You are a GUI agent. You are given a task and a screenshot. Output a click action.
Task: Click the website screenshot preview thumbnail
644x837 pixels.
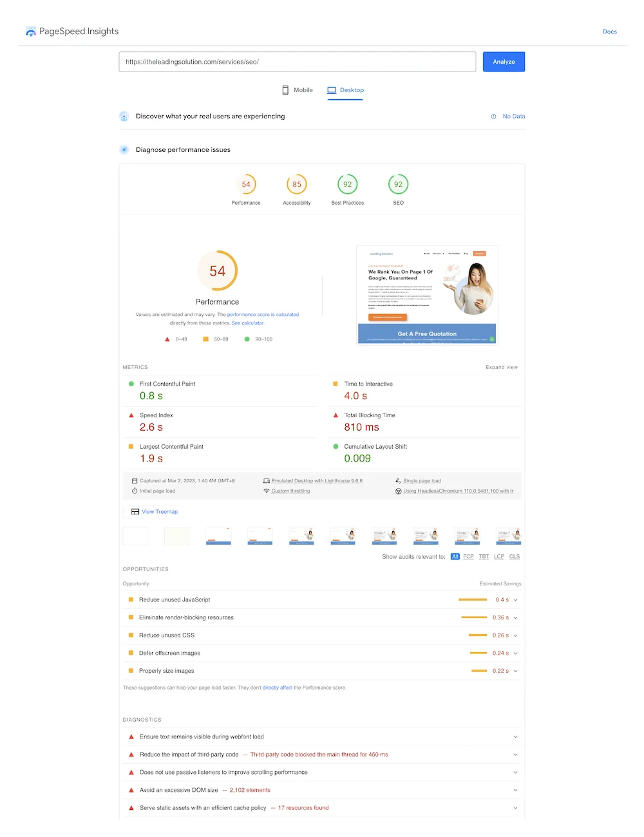click(x=427, y=296)
